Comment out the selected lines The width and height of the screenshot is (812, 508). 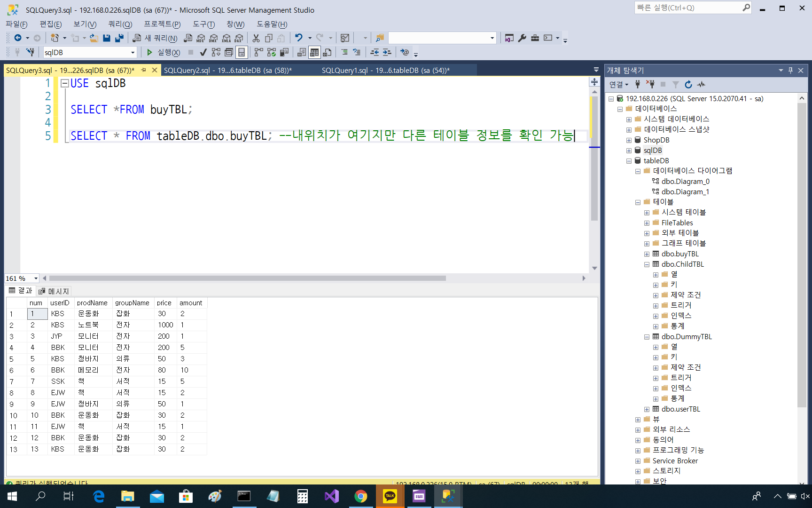(x=344, y=52)
